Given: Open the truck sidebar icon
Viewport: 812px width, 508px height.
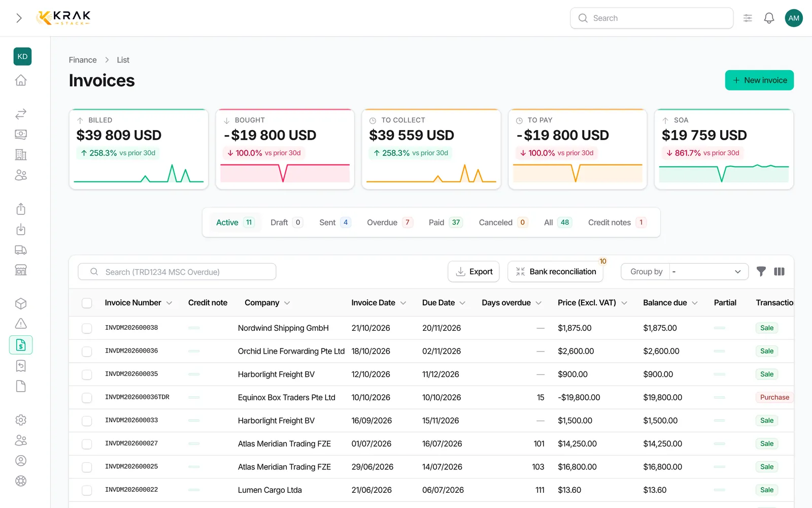Looking at the screenshot, I should click(x=21, y=250).
